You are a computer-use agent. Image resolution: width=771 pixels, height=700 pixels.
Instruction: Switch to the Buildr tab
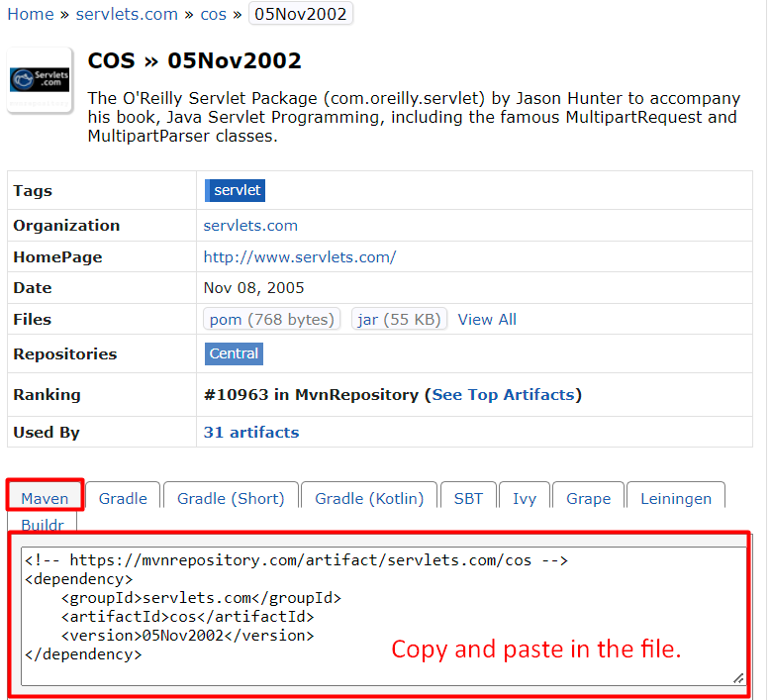pyautogui.click(x=43, y=523)
